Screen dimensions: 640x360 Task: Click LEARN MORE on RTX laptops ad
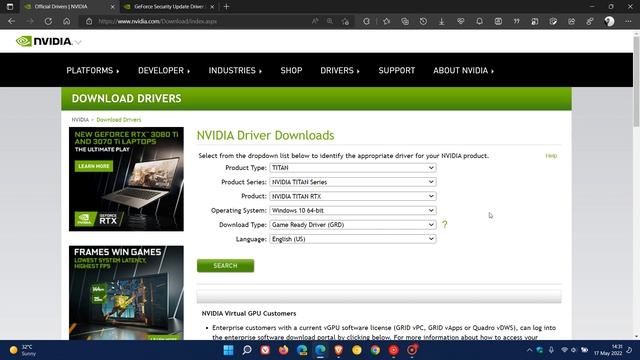click(94, 166)
